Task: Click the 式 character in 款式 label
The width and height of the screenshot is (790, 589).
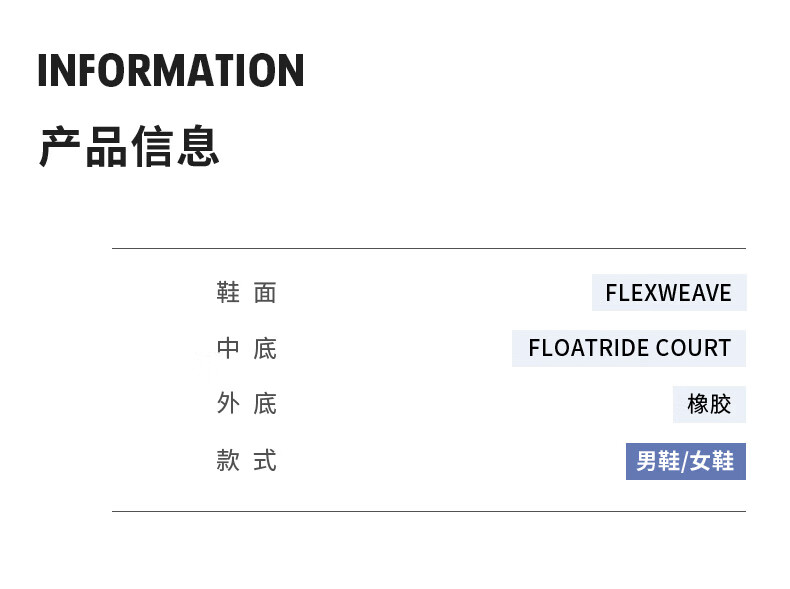Action: point(265,461)
